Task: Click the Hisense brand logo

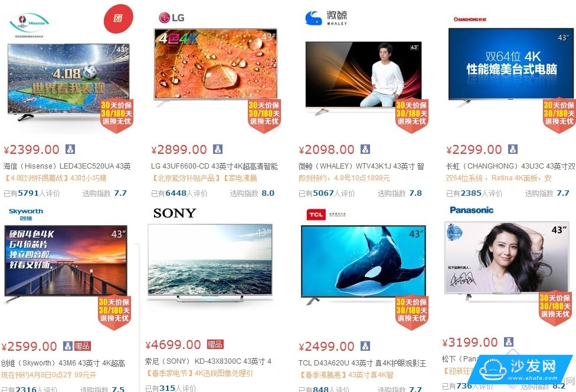Action: [29, 25]
